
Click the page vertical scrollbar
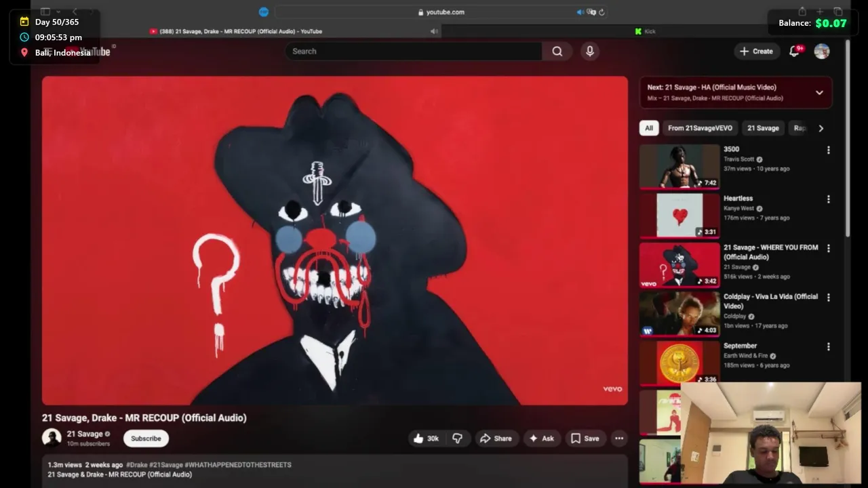click(848, 139)
